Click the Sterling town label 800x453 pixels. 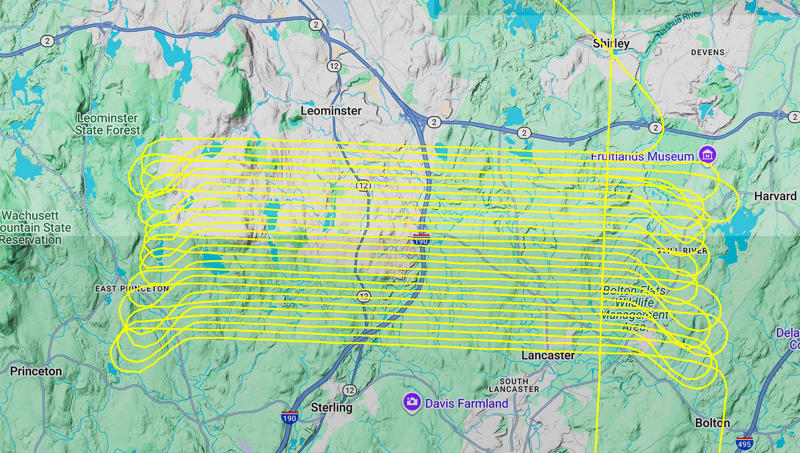tap(332, 407)
